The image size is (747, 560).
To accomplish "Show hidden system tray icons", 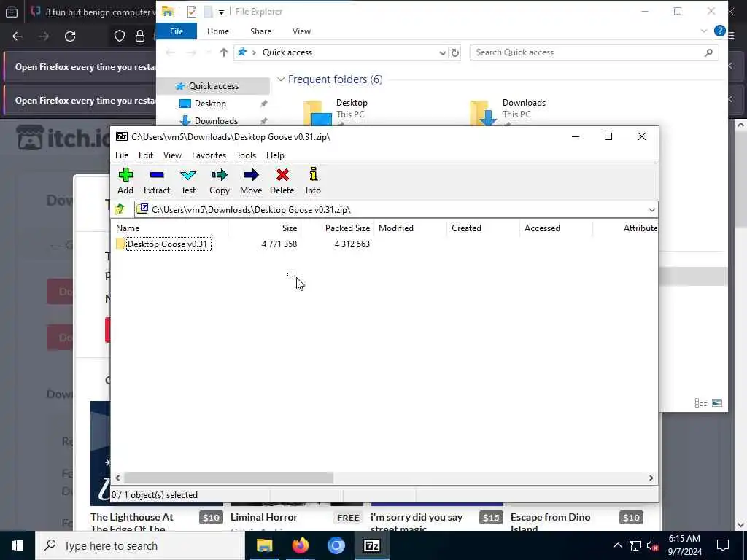I will 617,545.
